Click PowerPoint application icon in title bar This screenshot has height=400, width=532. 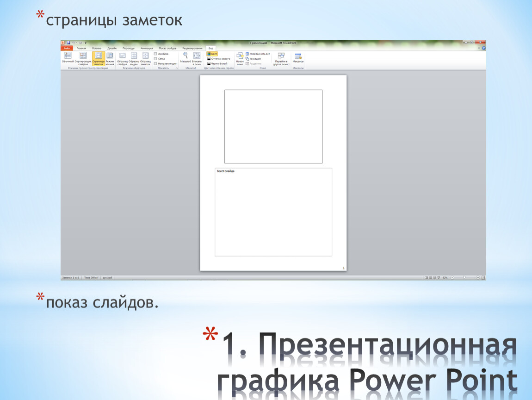63,43
